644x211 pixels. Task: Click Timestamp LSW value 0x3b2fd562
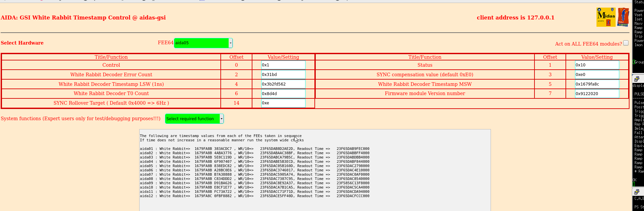[283, 84]
